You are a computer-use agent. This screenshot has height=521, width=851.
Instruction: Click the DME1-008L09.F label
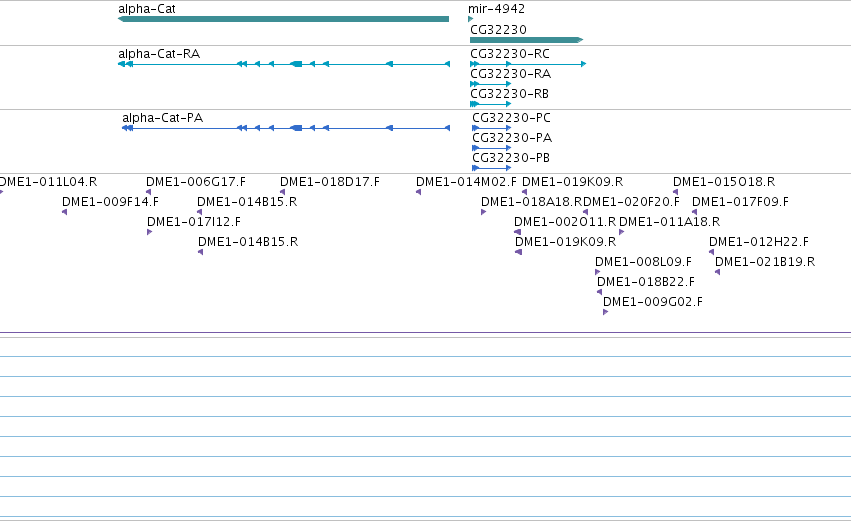[x=643, y=262]
